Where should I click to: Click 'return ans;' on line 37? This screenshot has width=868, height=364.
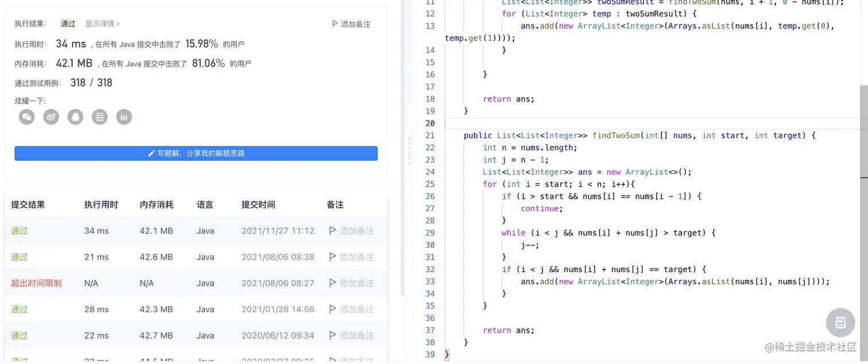(509, 330)
